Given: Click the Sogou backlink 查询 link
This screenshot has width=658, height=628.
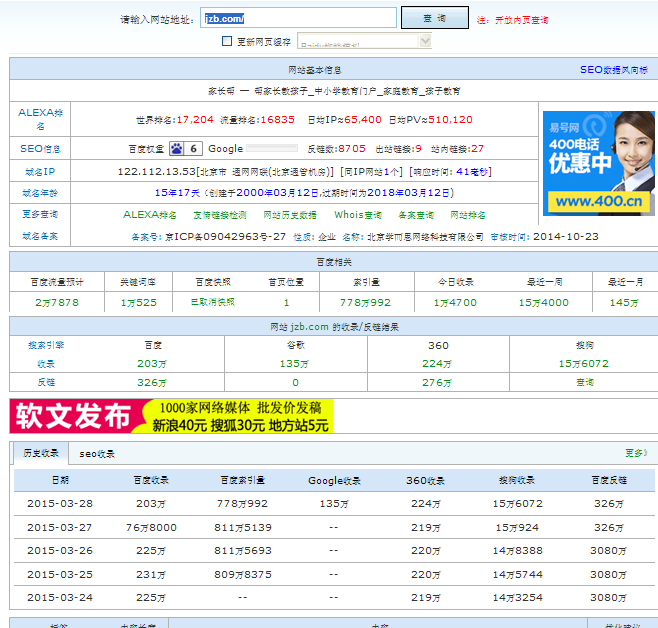Looking at the screenshot, I should [x=585, y=382].
